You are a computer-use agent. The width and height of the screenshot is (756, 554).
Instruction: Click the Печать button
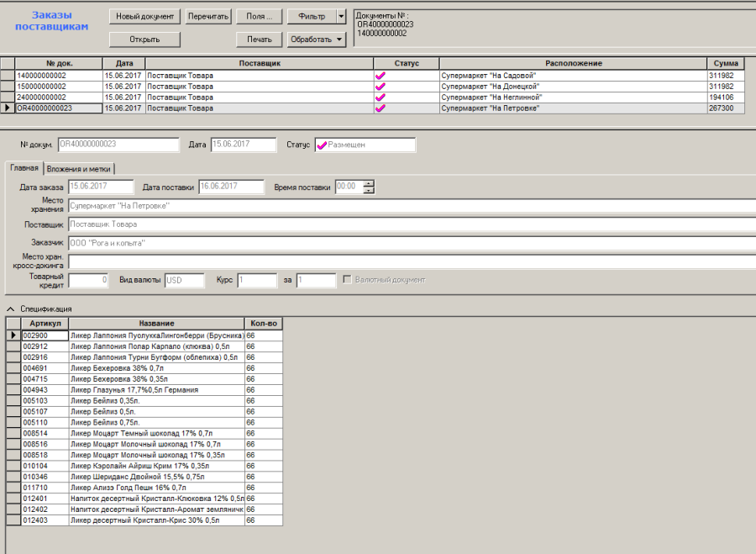click(x=260, y=40)
